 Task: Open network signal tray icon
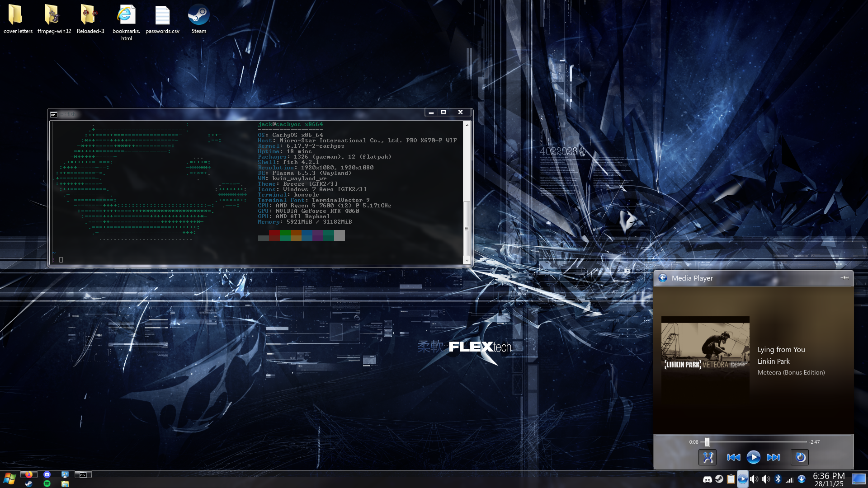(x=789, y=479)
